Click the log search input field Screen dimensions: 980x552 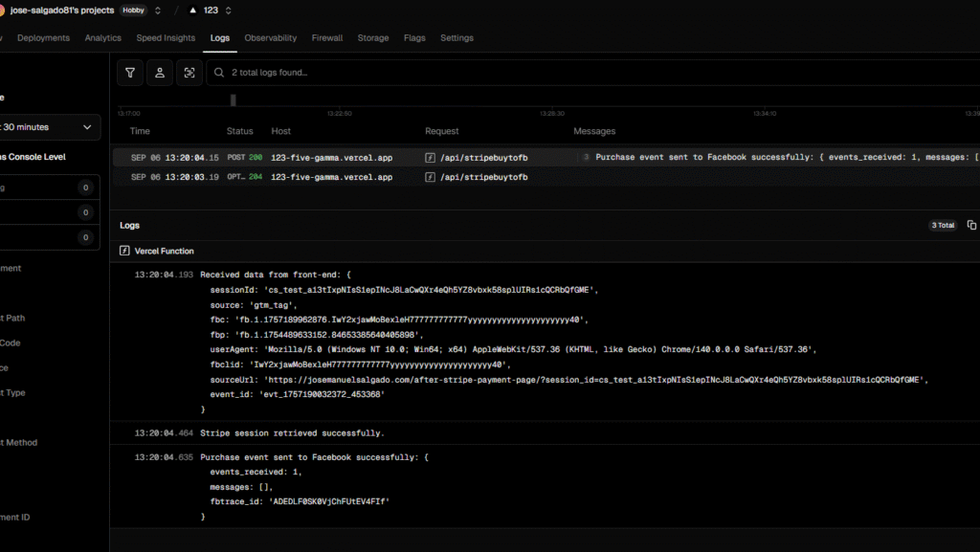coord(574,73)
